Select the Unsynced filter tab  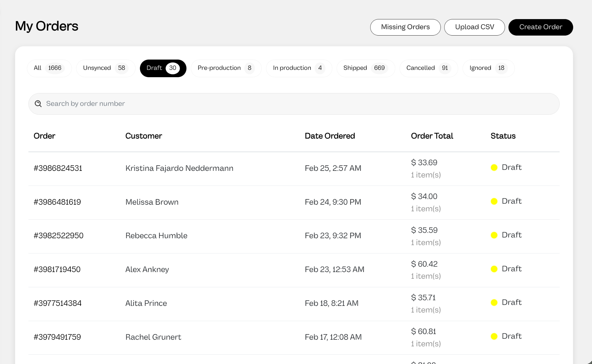pos(106,68)
